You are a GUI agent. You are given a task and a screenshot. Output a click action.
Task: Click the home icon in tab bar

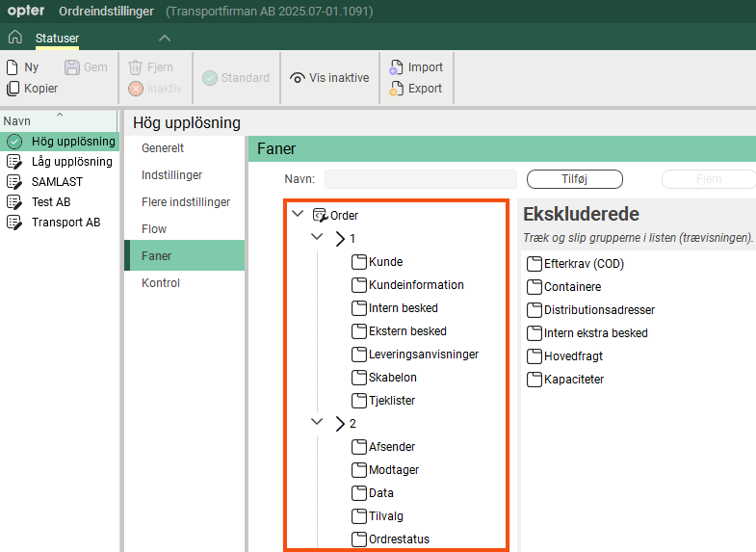[14, 38]
